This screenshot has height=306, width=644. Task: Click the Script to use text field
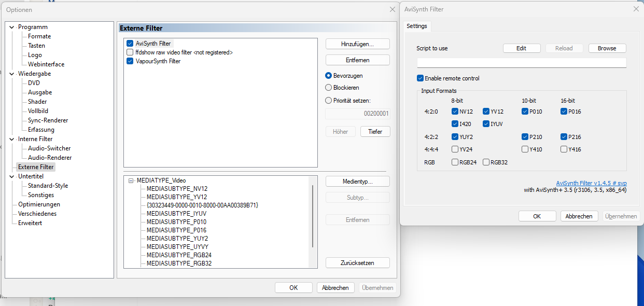[x=521, y=63]
